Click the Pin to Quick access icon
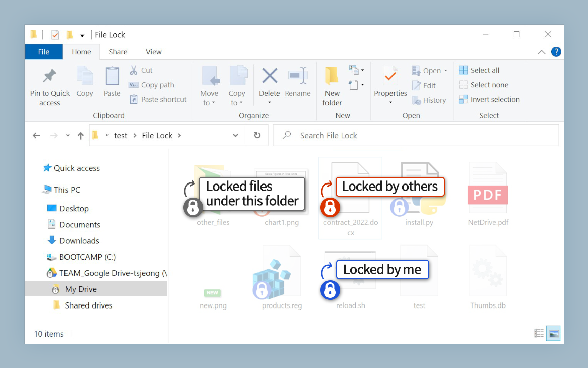This screenshot has height=368, width=588. pos(49,77)
